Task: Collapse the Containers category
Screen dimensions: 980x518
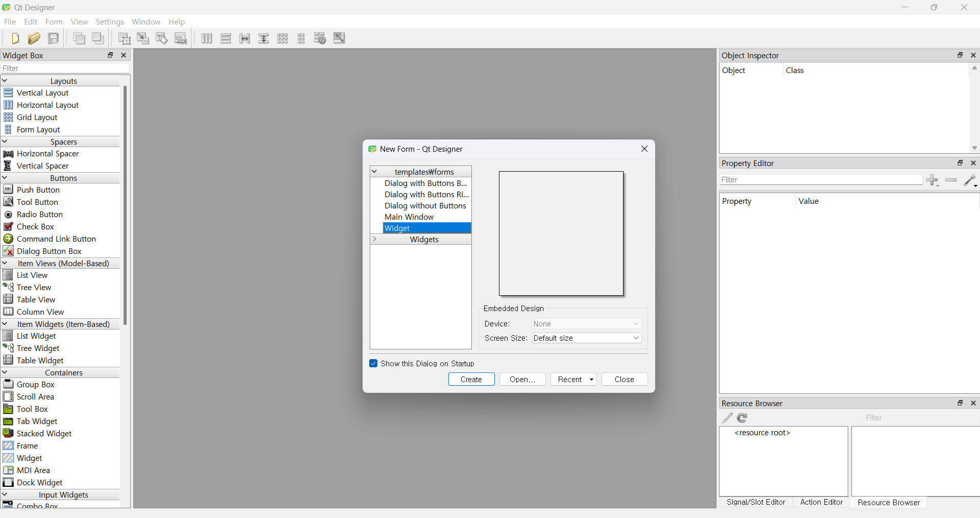Action: coord(5,372)
